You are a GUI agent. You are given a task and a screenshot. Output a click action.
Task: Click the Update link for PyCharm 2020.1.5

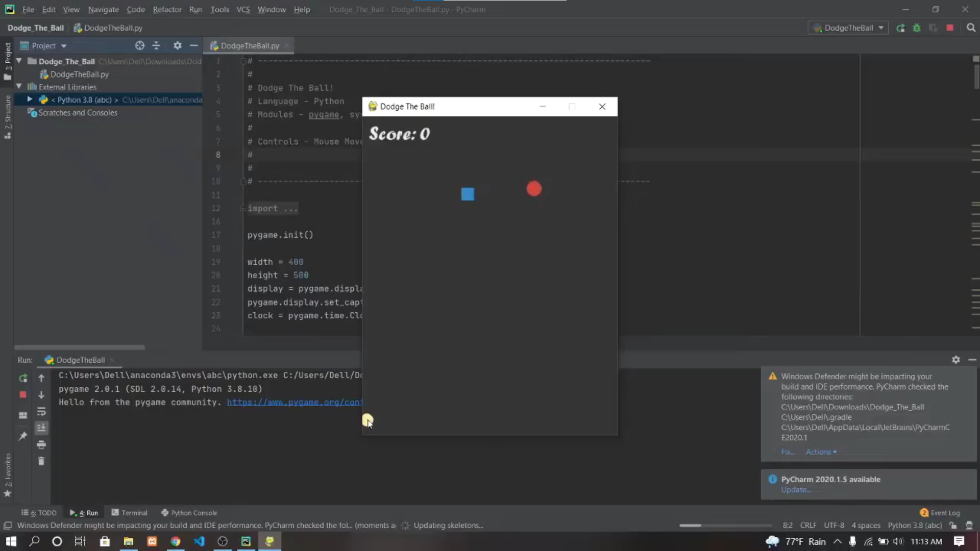795,490
